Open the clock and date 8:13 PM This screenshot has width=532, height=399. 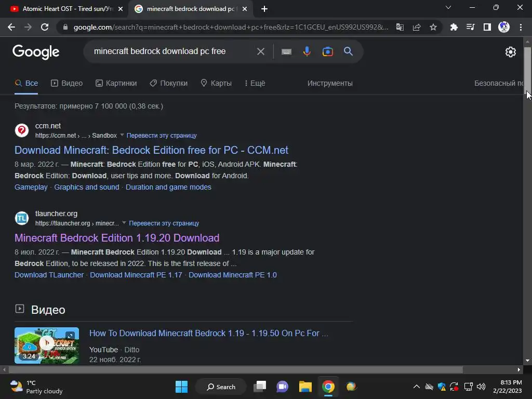[x=508, y=387]
